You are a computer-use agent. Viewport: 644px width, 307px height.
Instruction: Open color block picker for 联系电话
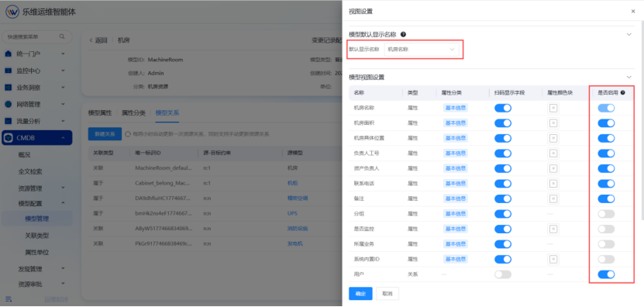click(553, 184)
